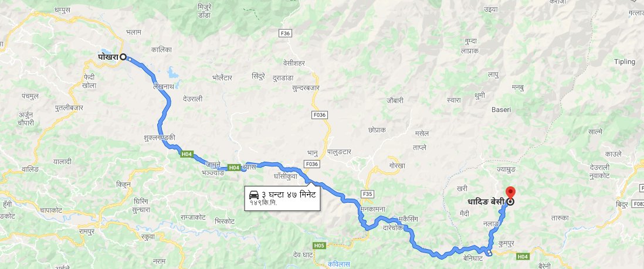Click the F35 road shield near मनकामना
The height and width of the screenshot is (269, 644).
[367, 193]
